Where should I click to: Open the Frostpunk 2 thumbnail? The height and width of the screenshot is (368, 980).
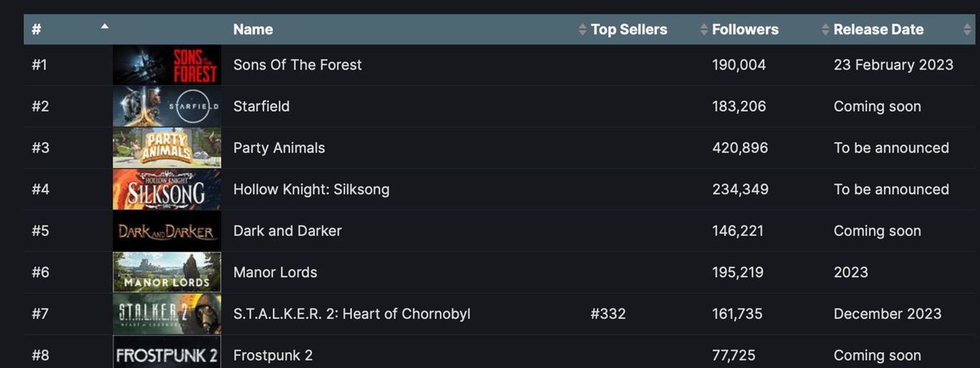click(x=167, y=352)
